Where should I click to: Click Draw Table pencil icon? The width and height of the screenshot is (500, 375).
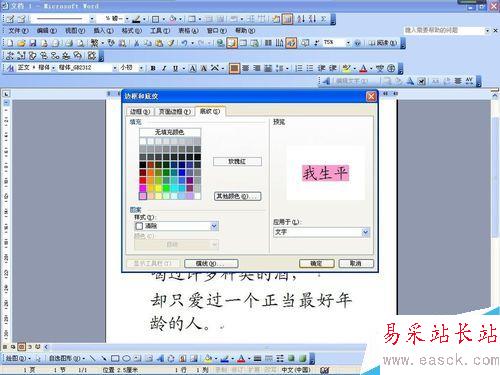(x=10, y=19)
